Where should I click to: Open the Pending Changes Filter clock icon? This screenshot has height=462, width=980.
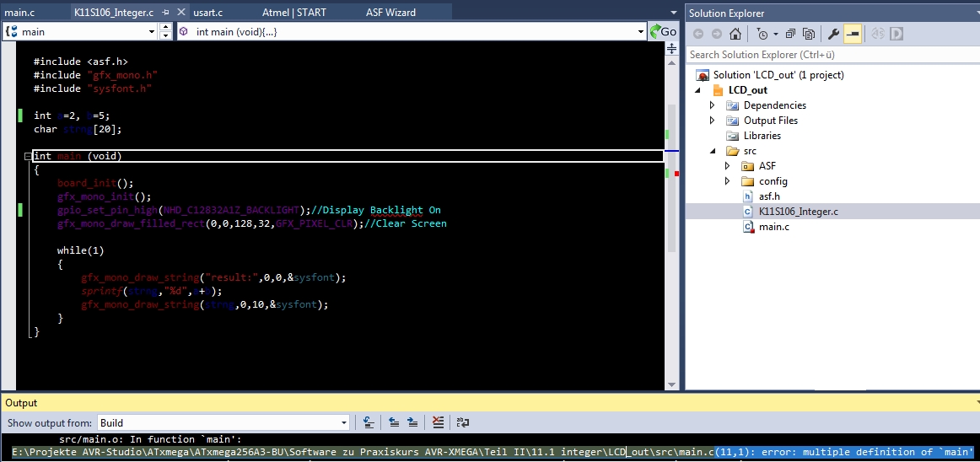pyautogui.click(x=762, y=34)
